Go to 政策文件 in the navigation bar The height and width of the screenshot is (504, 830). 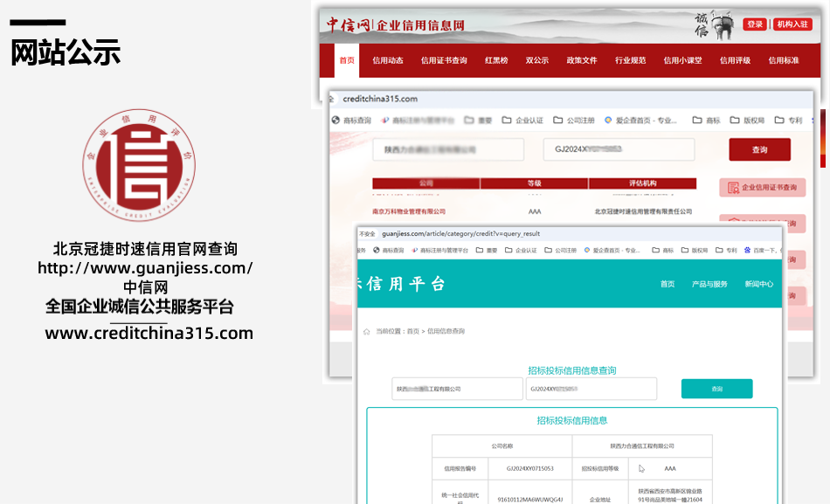click(x=581, y=61)
